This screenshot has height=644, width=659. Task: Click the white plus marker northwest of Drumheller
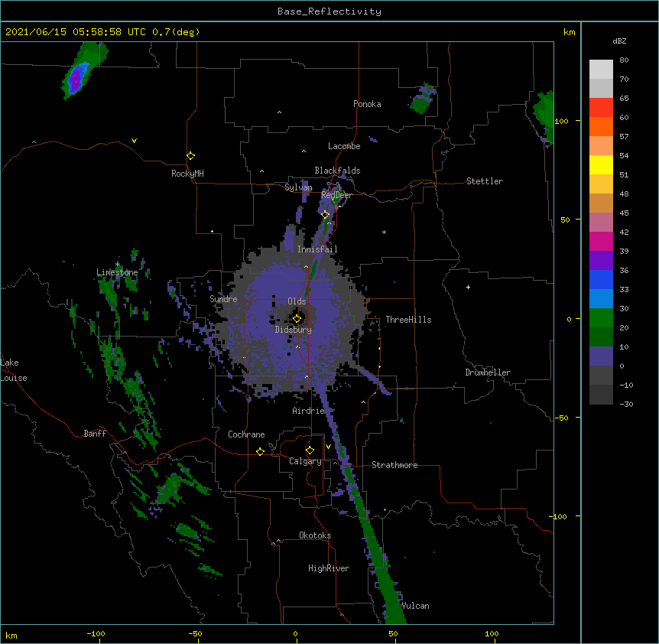tap(468, 287)
